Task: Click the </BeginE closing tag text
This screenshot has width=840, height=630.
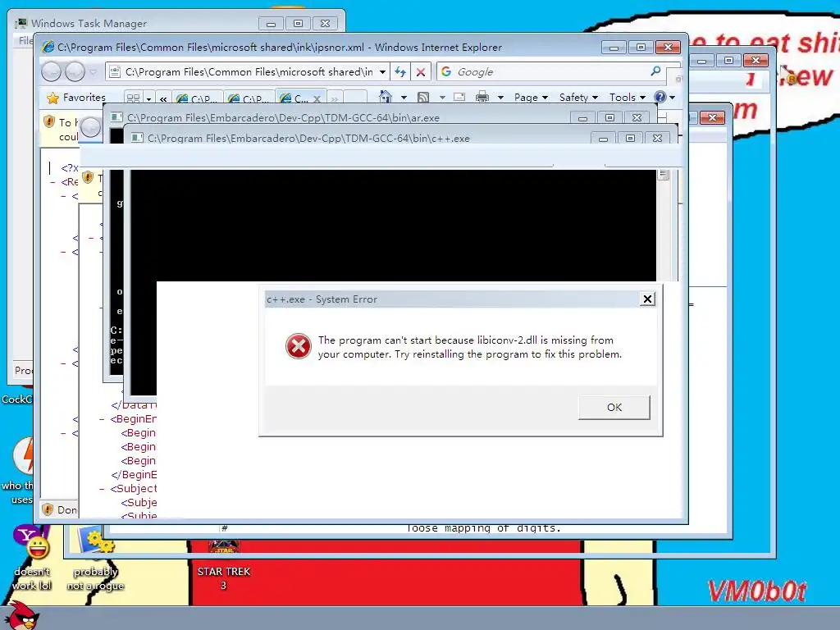Action: click(134, 475)
